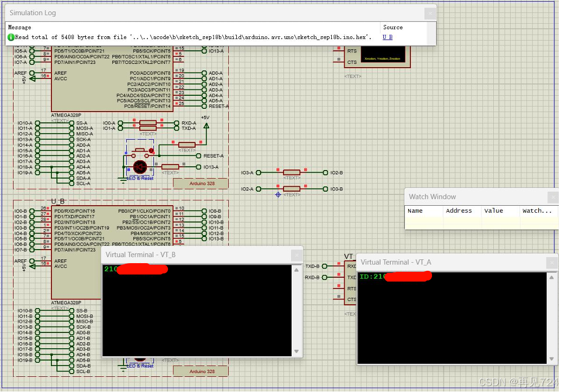
Task: Click the Name column header in Watch Window
Action: pyautogui.click(x=415, y=211)
